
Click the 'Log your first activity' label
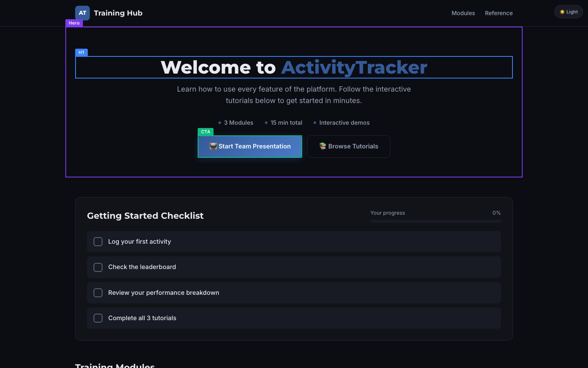coord(140,242)
